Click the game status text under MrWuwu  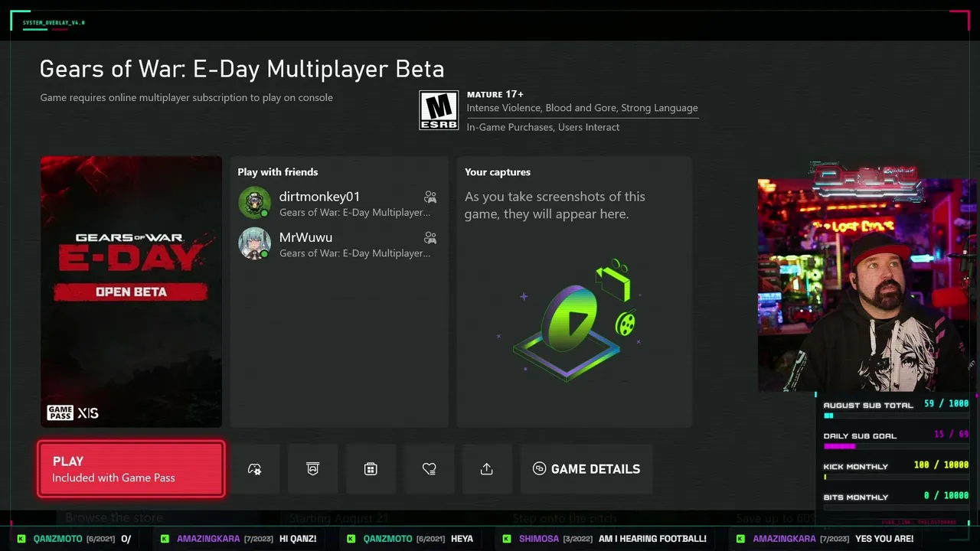354,253
